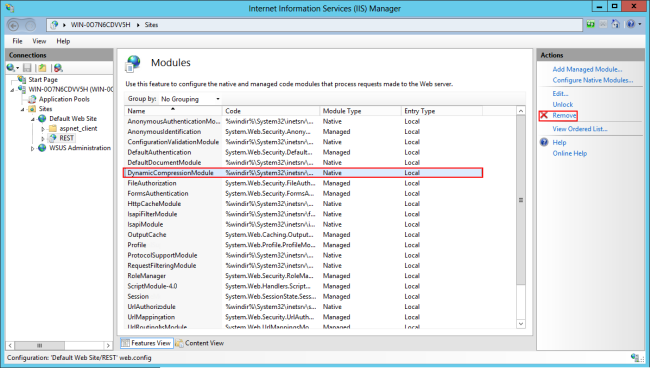This screenshot has height=368, width=650.
Task: Click the Online Help link
Action: click(x=570, y=153)
